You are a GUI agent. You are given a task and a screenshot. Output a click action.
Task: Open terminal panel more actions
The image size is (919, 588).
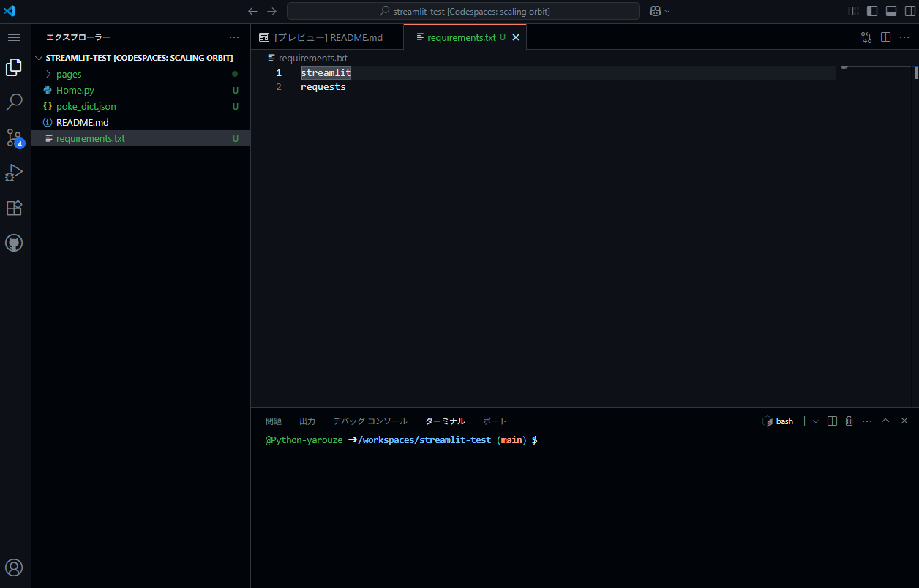click(x=867, y=421)
